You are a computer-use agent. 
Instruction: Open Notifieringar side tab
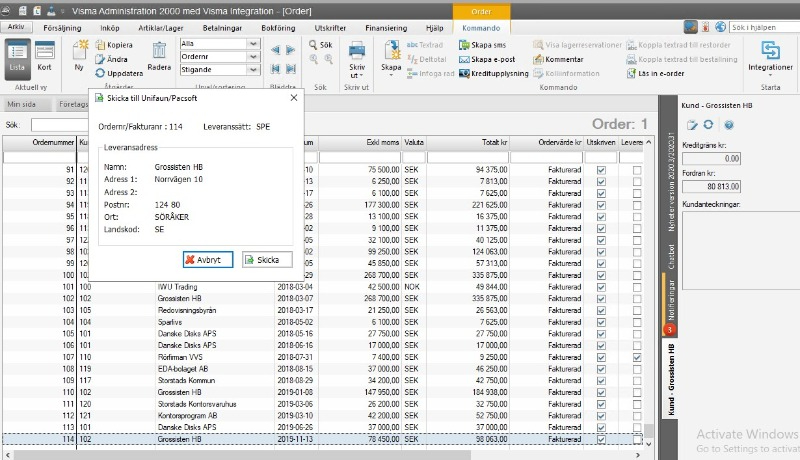tap(670, 305)
